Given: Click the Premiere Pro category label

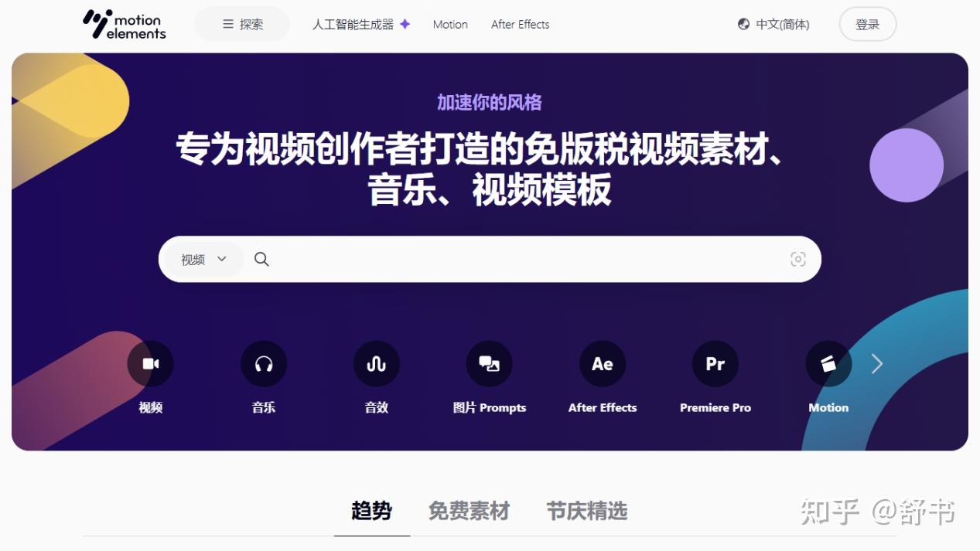Looking at the screenshot, I should click(x=715, y=408).
